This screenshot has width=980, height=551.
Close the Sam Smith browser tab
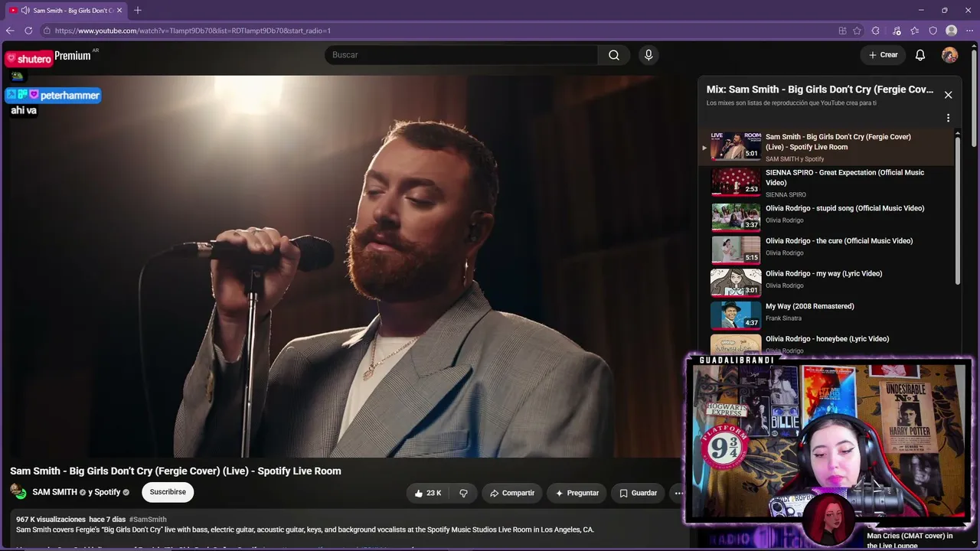(119, 10)
